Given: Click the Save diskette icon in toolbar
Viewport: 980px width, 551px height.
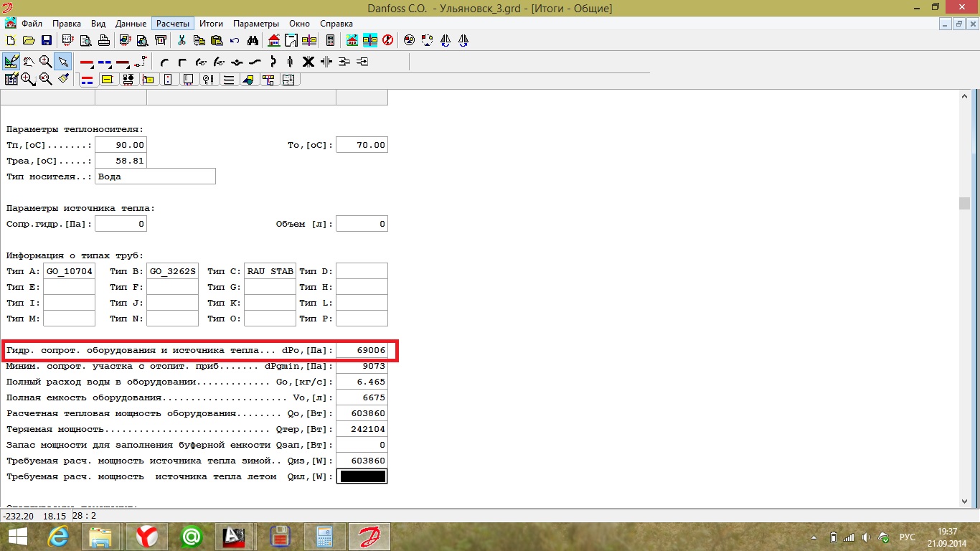Looking at the screenshot, I should coord(46,40).
